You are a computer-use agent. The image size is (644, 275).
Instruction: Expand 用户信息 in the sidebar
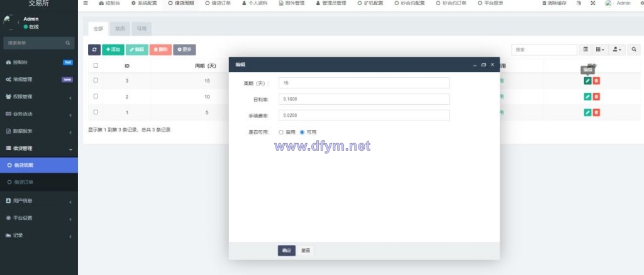pyautogui.click(x=38, y=201)
